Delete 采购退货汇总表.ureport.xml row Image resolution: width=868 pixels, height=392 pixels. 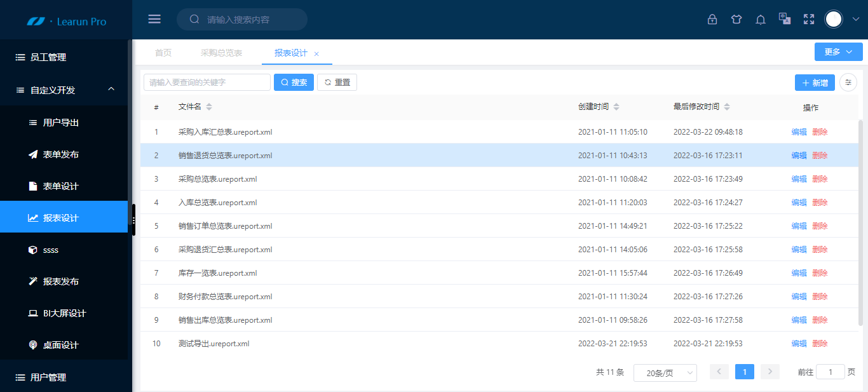click(x=820, y=250)
